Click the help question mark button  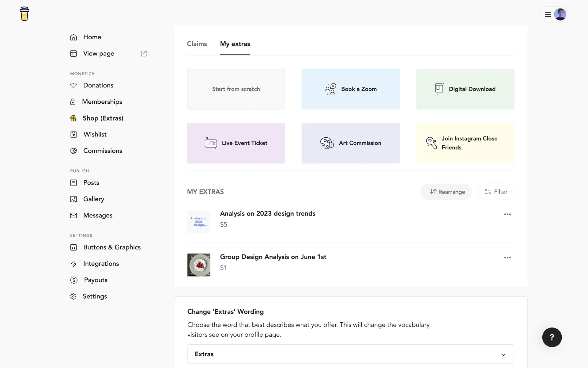(552, 337)
